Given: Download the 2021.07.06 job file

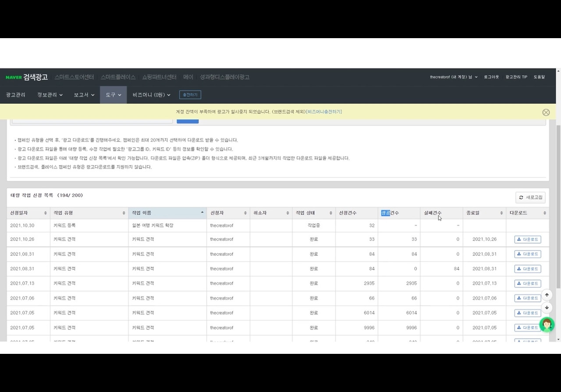Looking at the screenshot, I should (528, 298).
